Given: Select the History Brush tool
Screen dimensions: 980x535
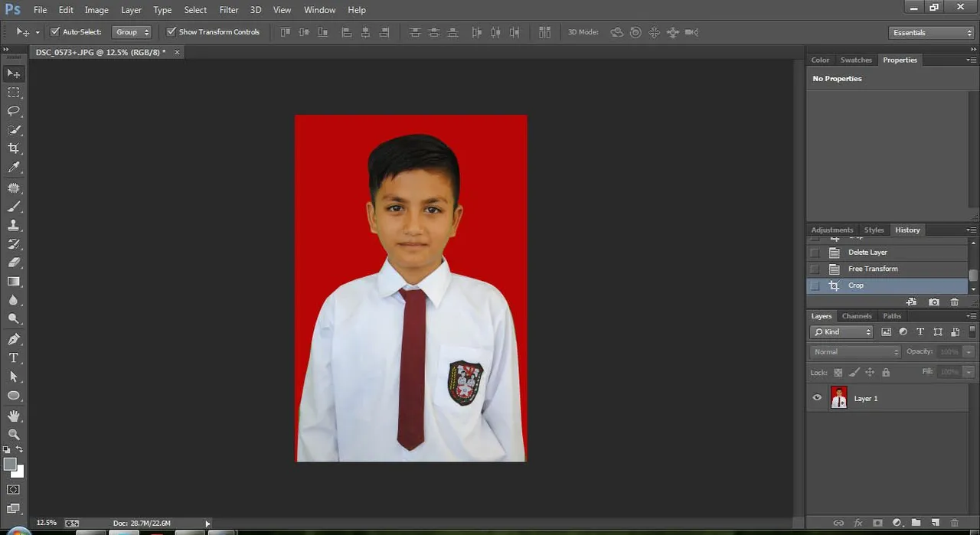Looking at the screenshot, I should coord(14,244).
